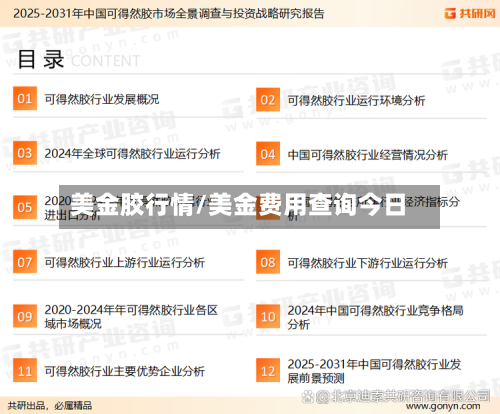Click the orange 05 chapter number box
The image size is (500, 414).
[x=25, y=207]
